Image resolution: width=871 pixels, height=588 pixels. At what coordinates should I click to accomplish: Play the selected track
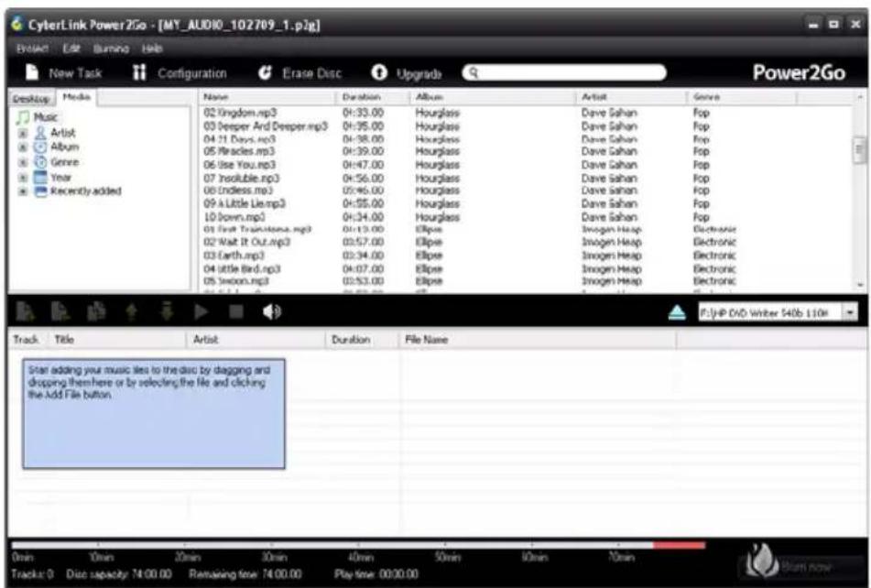201,311
